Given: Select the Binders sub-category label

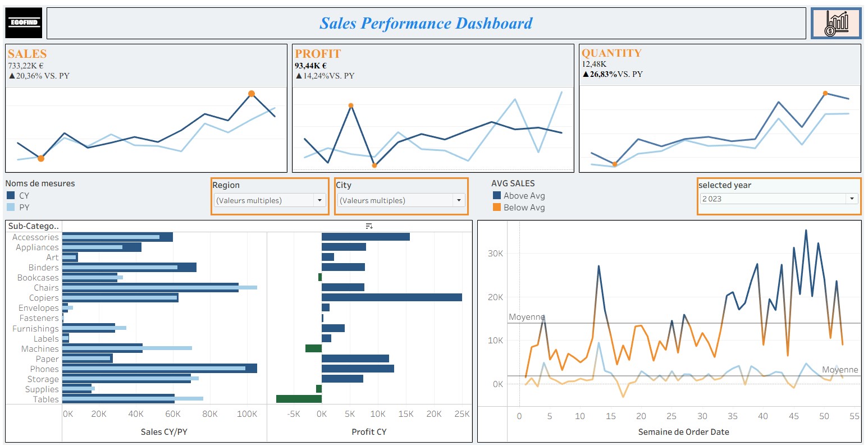Looking at the screenshot, I should tap(44, 268).
